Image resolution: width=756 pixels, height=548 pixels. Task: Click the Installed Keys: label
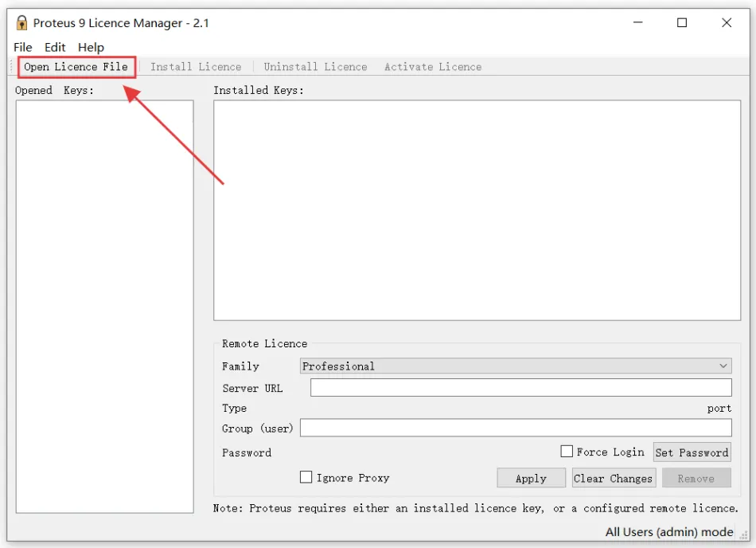click(259, 90)
